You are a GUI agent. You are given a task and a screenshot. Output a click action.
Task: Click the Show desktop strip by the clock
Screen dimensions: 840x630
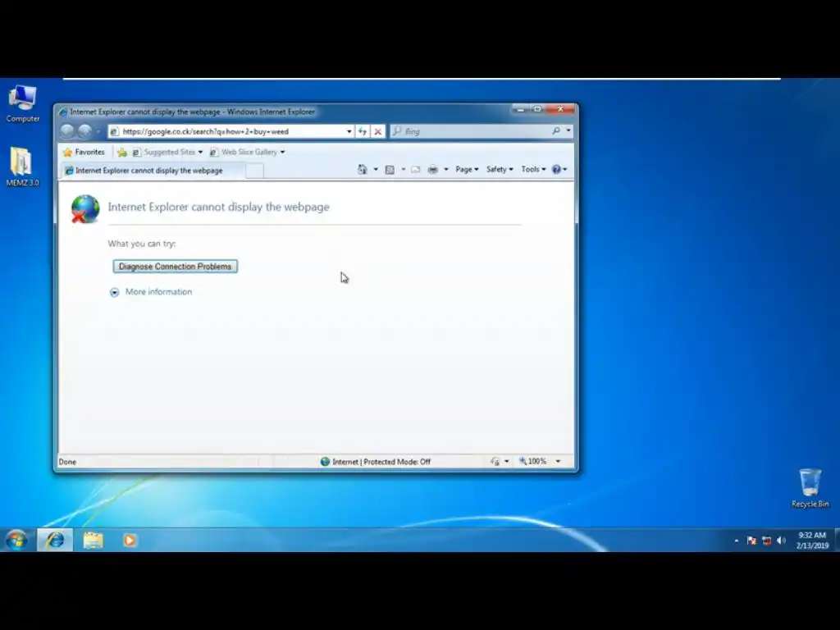tap(836, 540)
